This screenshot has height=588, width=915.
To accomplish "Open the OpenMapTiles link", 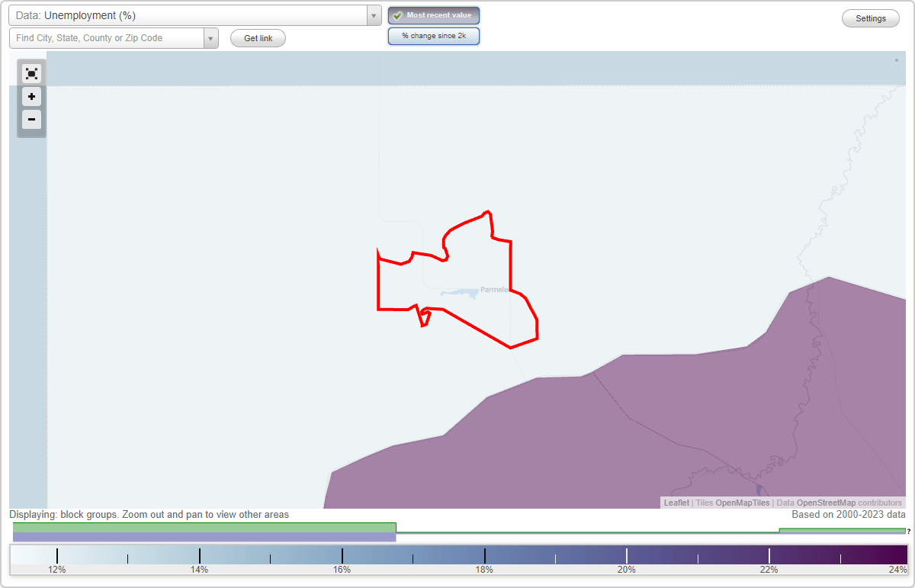I will pos(742,503).
